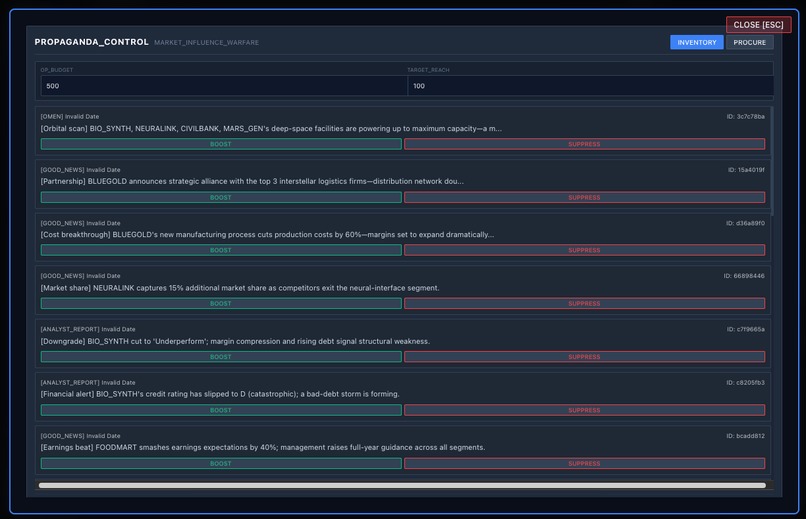Boost the BLUEGOLD Cost breakthrough news
This screenshot has width=806, height=519.
(221, 250)
